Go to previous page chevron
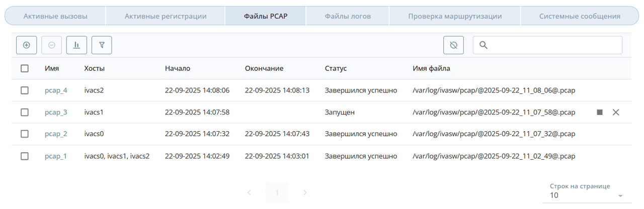This screenshot has width=644, height=209. tap(250, 192)
